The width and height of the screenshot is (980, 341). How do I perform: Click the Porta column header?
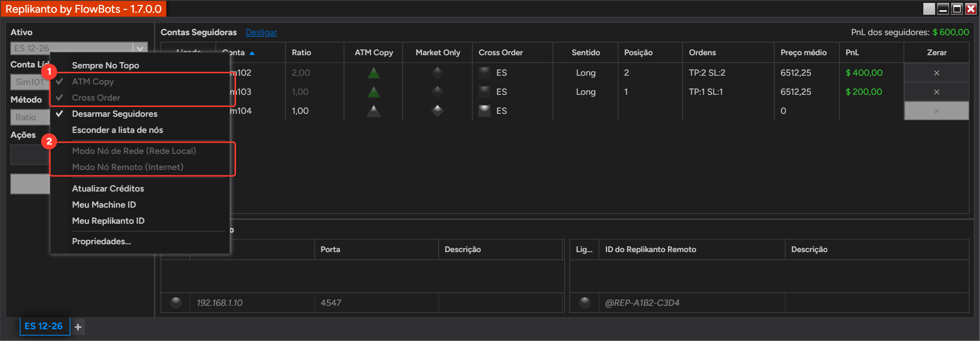coord(376,250)
